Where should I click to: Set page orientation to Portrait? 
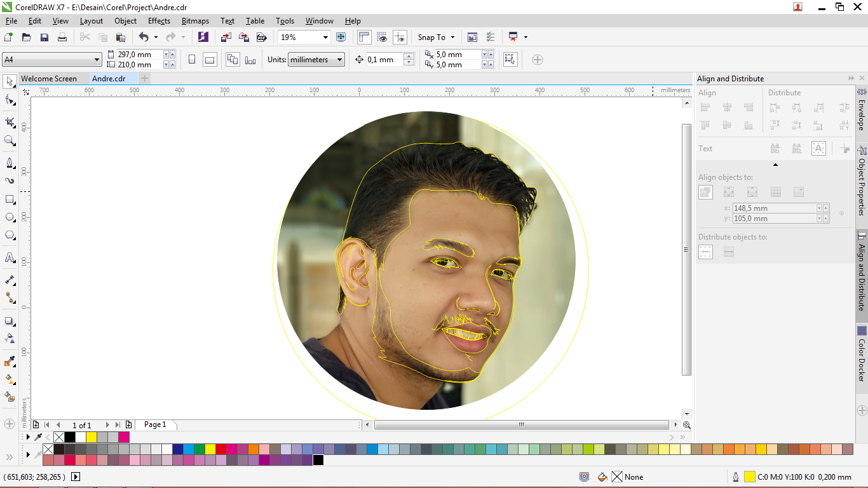pos(192,60)
